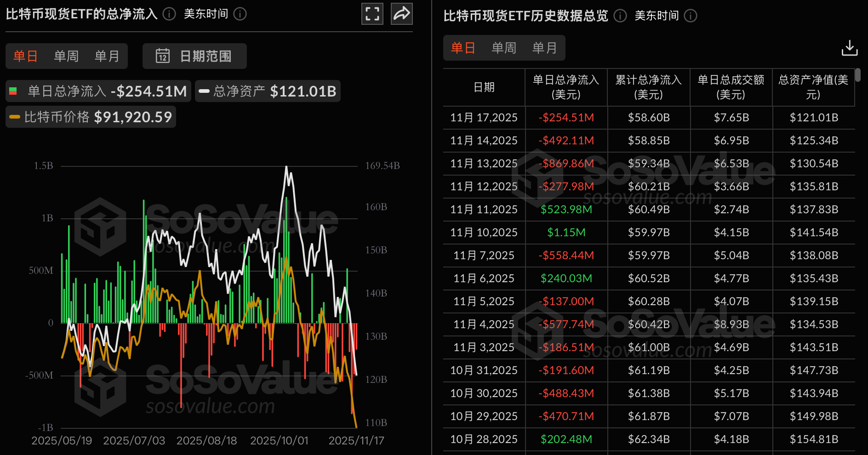Image resolution: width=868 pixels, height=455 pixels.
Task: Click info icon next to right 美东时间
Action: pyautogui.click(x=691, y=16)
